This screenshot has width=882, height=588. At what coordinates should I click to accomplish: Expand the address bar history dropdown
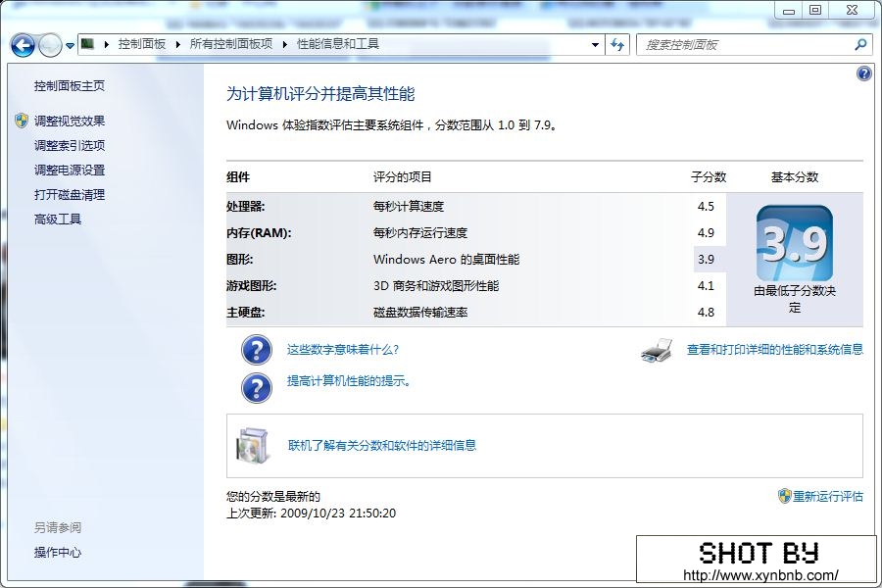[x=595, y=44]
